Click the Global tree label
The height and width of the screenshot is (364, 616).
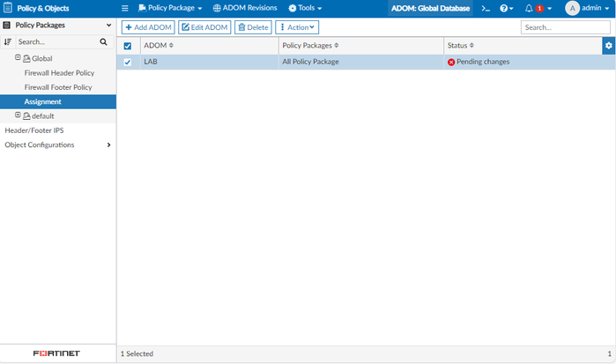pyautogui.click(x=42, y=58)
